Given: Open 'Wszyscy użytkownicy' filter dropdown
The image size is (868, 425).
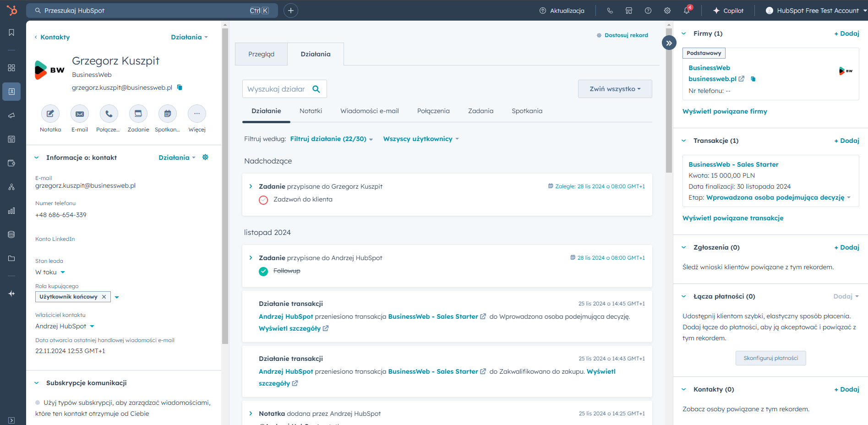Looking at the screenshot, I should (421, 139).
